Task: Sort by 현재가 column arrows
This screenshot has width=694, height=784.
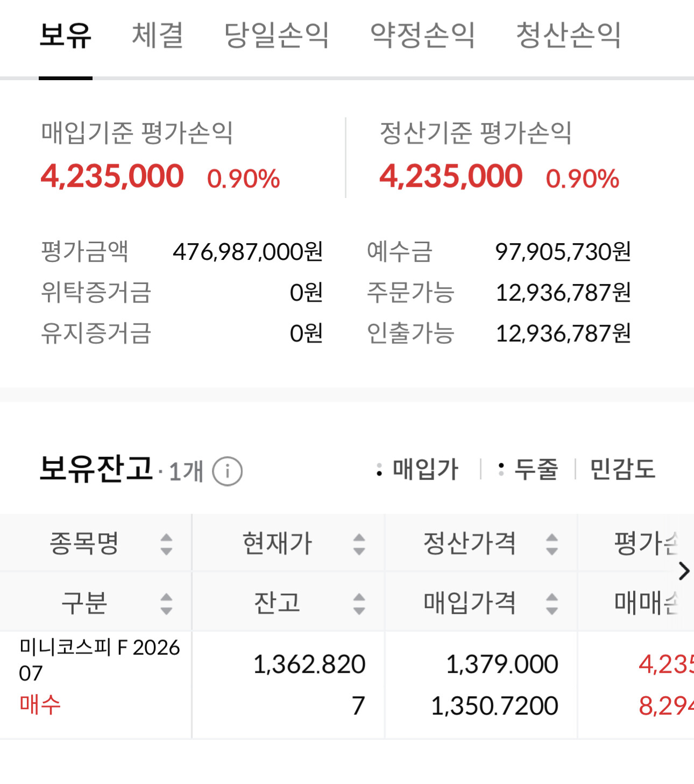Action: coord(359,544)
